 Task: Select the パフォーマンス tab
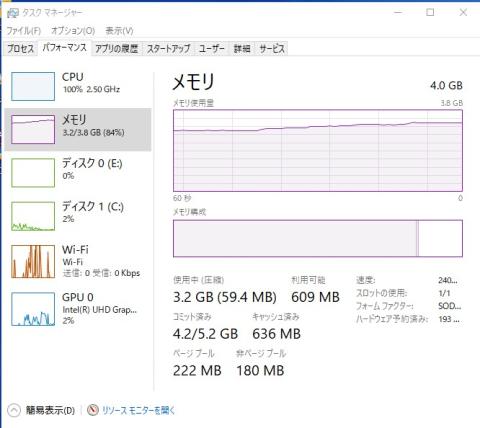pos(64,48)
